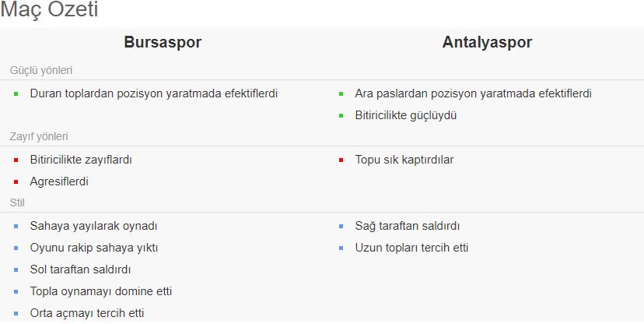Click 'Topla oynamayı domine etti' style item
This screenshot has width=644, height=324.
(101, 291)
